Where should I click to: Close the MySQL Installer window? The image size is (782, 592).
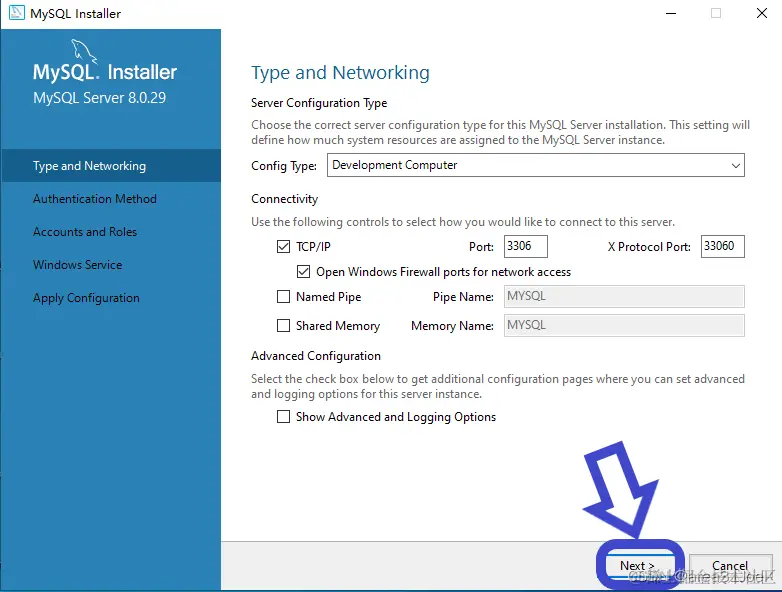[762, 13]
